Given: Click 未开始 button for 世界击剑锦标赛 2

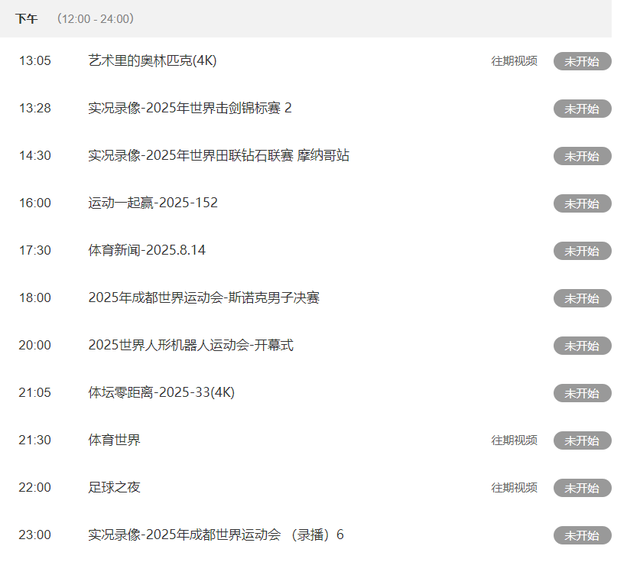Looking at the screenshot, I should coord(582,109).
